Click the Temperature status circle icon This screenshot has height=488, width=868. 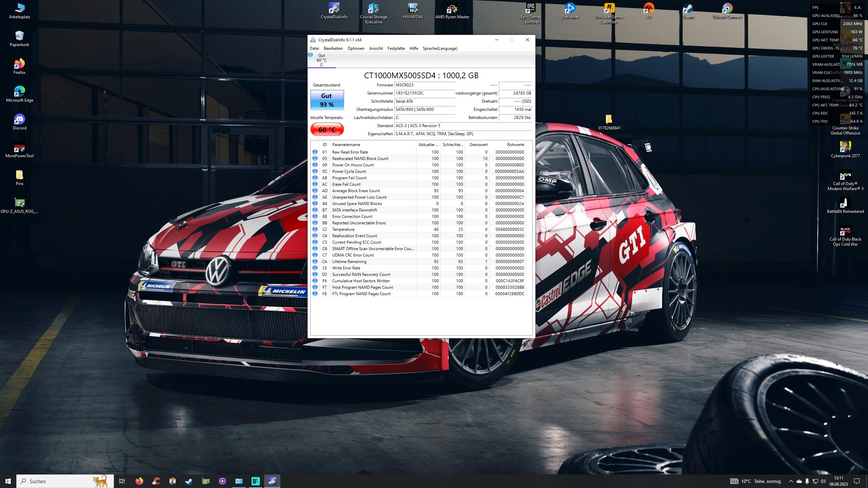315,229
